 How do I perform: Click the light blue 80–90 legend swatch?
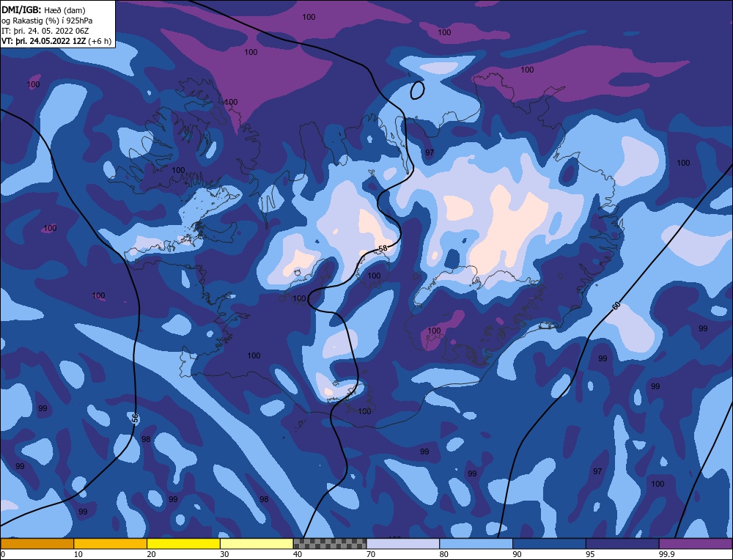[476, 544]
